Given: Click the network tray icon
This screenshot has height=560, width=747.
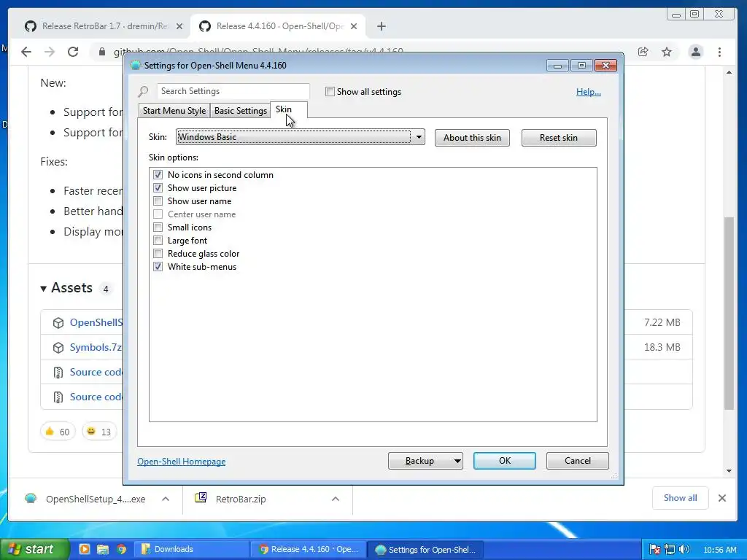Looking at the screenshot, I should tap(670, 549).
